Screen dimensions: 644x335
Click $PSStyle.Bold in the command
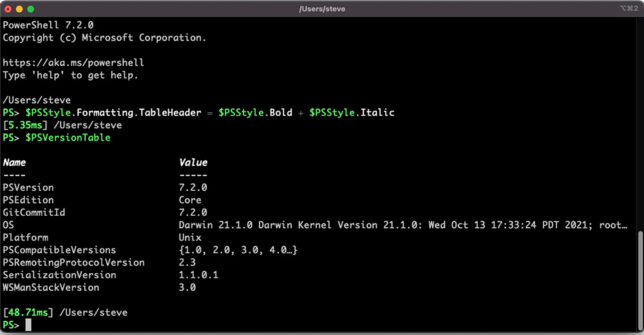(256, 113)
